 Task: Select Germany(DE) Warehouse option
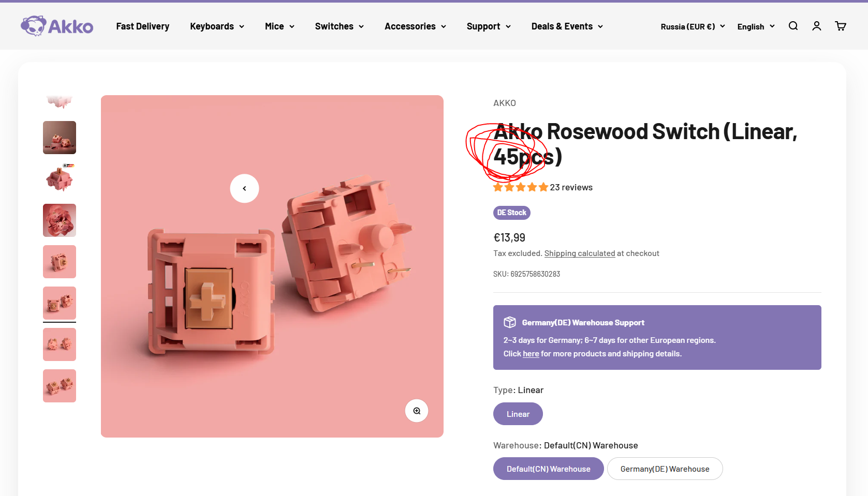(x=665, y=469)
